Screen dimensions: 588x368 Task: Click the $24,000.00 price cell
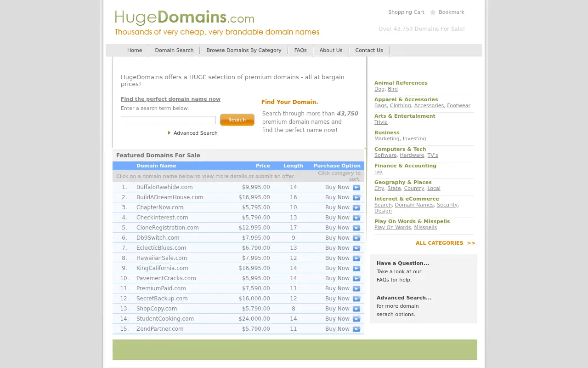point(254,319)
